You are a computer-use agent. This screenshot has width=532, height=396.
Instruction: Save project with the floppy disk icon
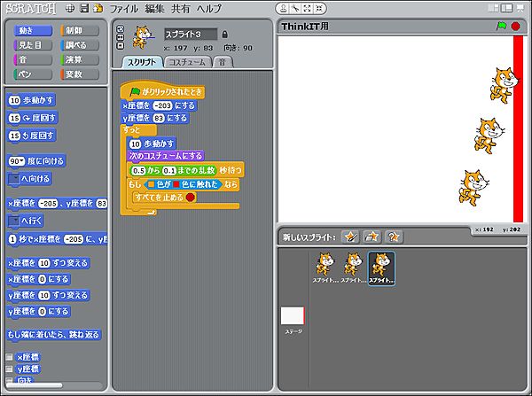click(84, 9)
